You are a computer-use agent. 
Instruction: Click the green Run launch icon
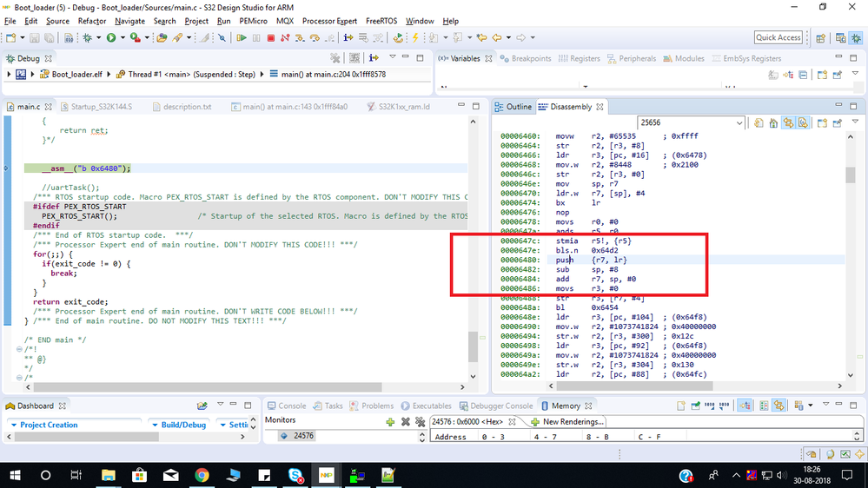point(111,37)
